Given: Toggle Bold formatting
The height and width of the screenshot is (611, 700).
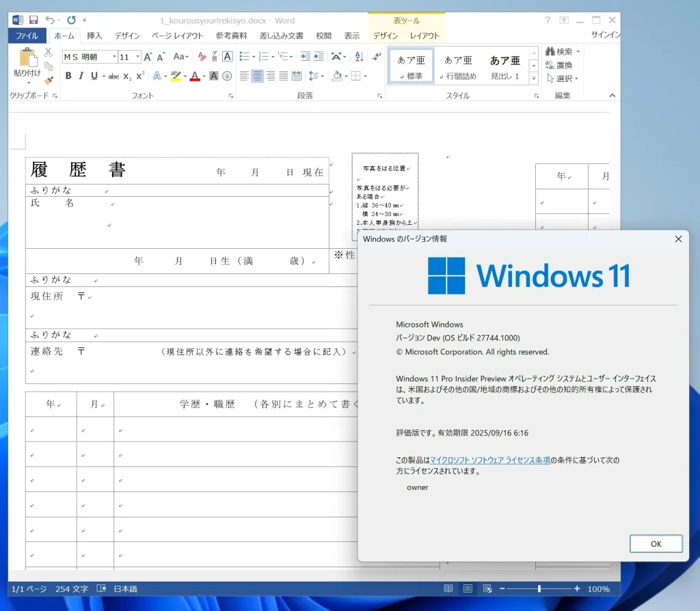Looking at the screenshot, I should point(68,76).
